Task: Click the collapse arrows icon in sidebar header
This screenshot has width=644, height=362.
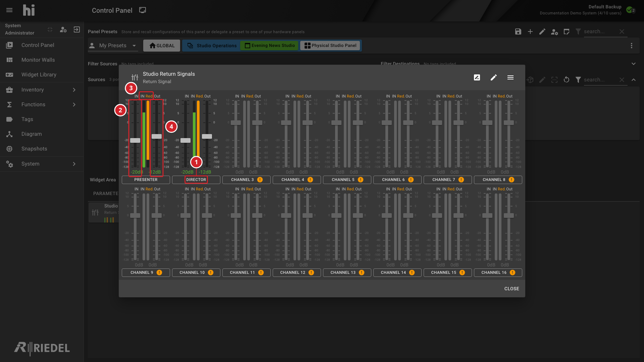Action: coord(50,29)
